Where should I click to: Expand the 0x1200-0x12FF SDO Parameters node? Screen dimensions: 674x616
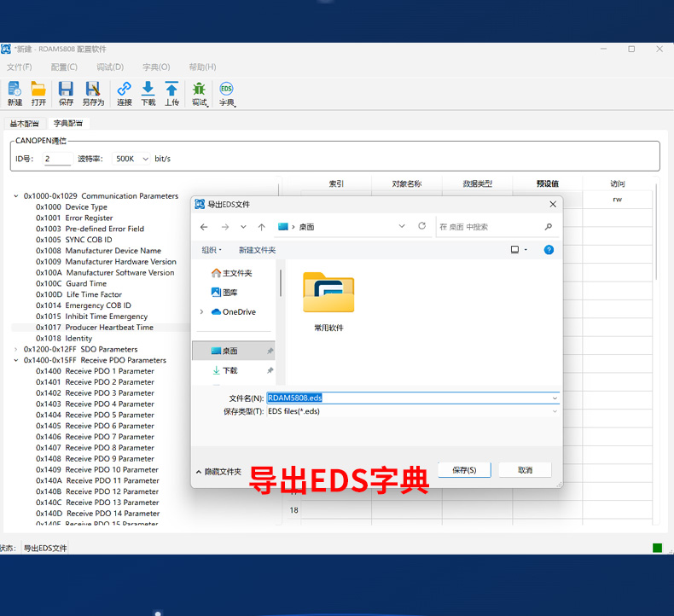point(16,349)
